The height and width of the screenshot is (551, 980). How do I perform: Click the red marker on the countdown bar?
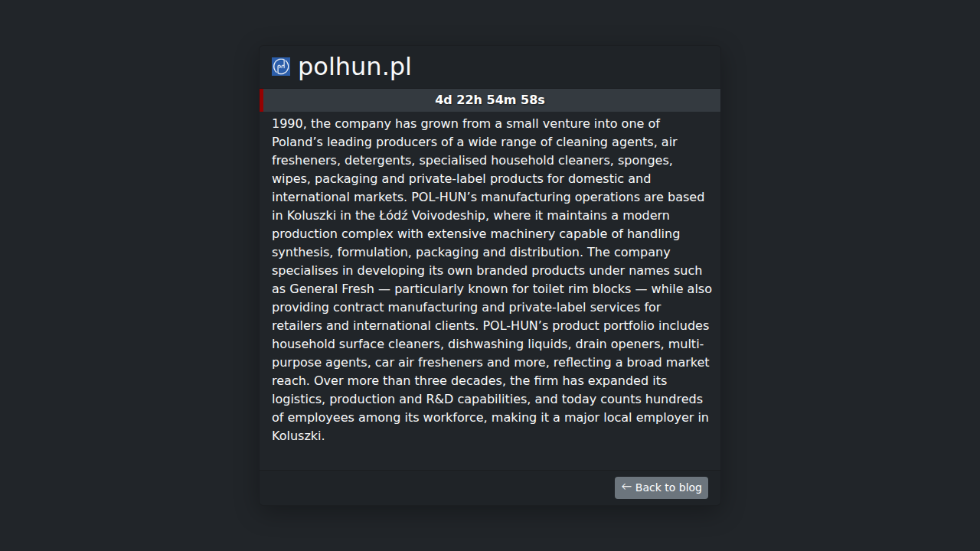tap(262, 100)
